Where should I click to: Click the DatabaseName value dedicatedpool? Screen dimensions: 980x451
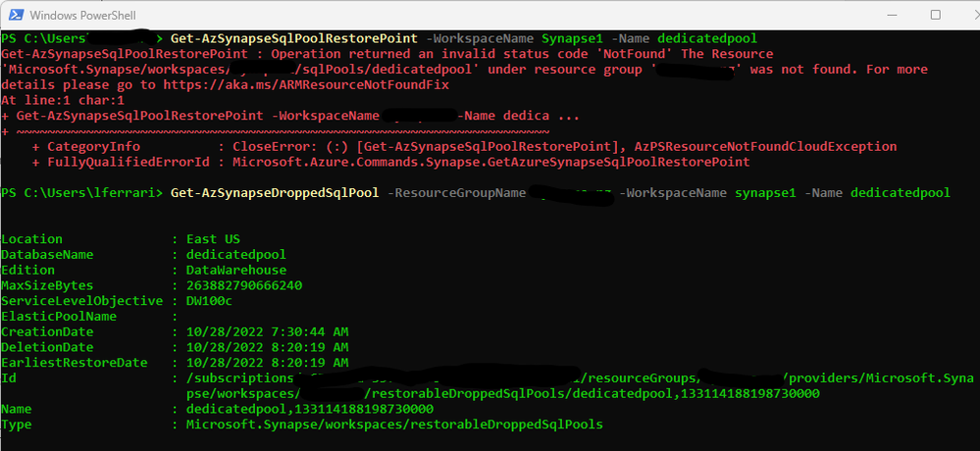(236, 255)
